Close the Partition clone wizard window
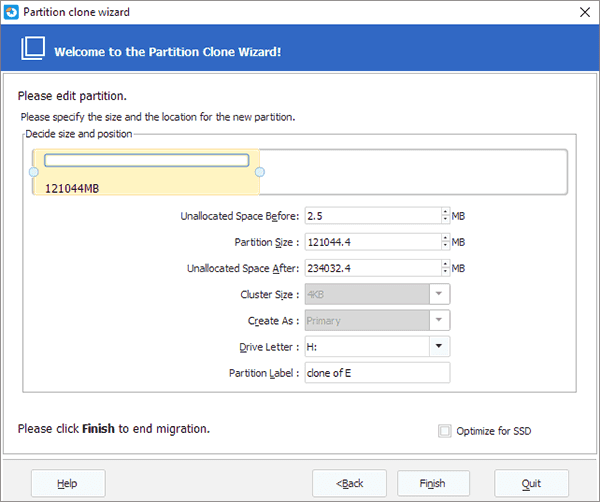The height and width of the screenshot is (502, 600). pyautogui.click(x=585, y=12)
